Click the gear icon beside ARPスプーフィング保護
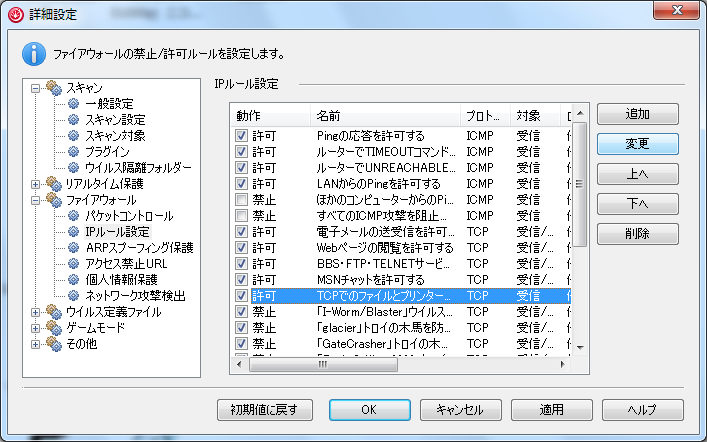The image size is (707, 442). pyautogui.click(x=75, y=248)
